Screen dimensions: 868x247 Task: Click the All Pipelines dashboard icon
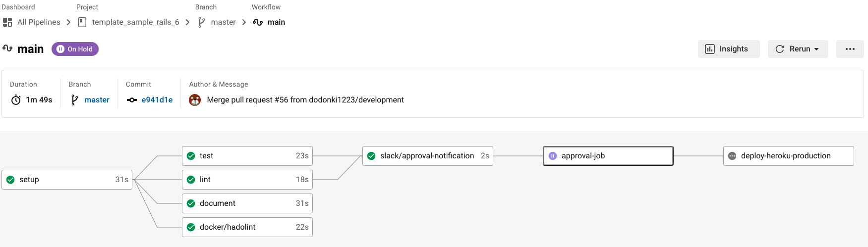tap(7, 22)
